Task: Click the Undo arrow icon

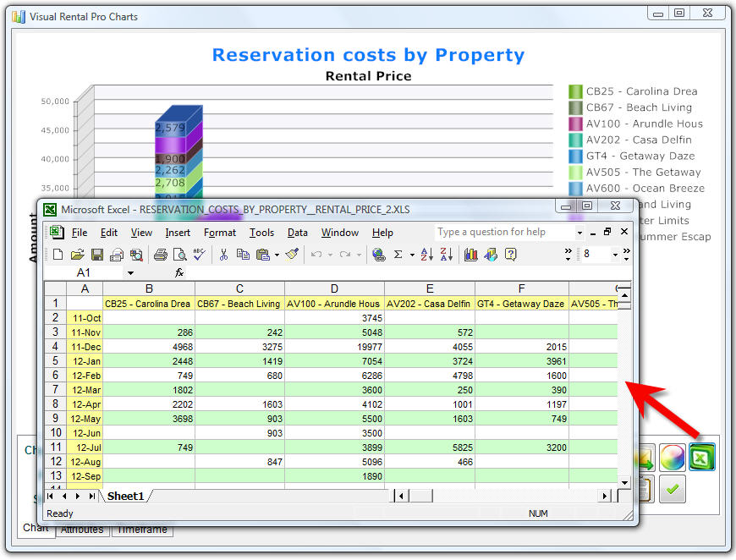Action: point(316,255)
